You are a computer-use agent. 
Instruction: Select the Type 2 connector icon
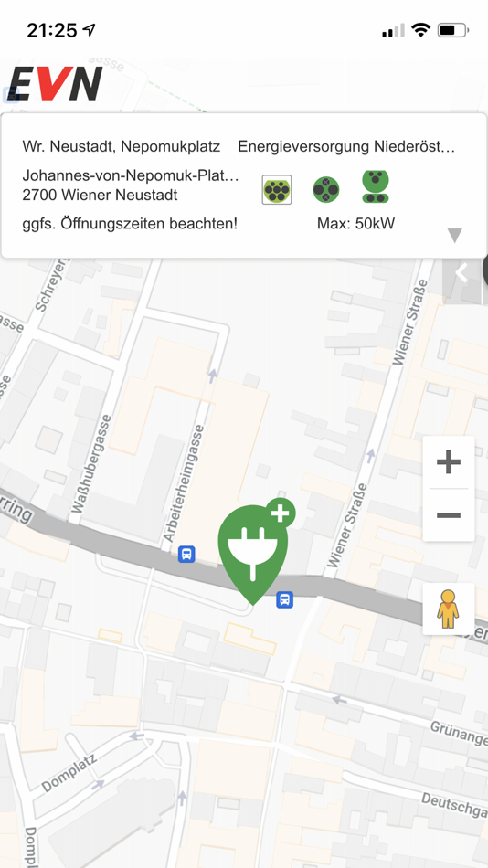276,190
